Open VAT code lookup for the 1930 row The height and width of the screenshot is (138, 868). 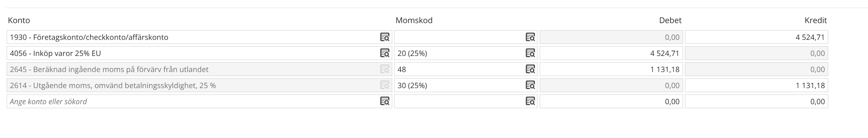[530, 37]
